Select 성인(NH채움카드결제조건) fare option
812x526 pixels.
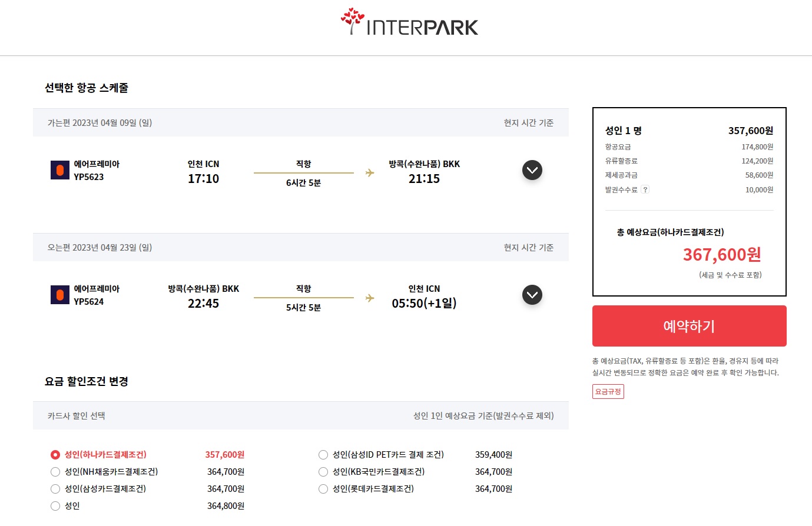pos(55,472)
